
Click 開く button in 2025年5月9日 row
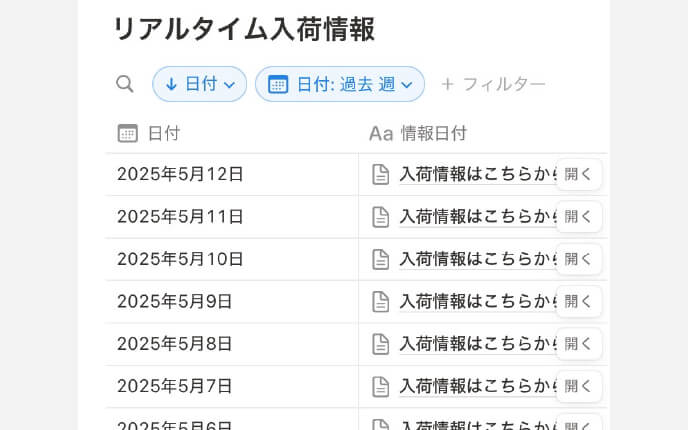click(x=578, y=301)
